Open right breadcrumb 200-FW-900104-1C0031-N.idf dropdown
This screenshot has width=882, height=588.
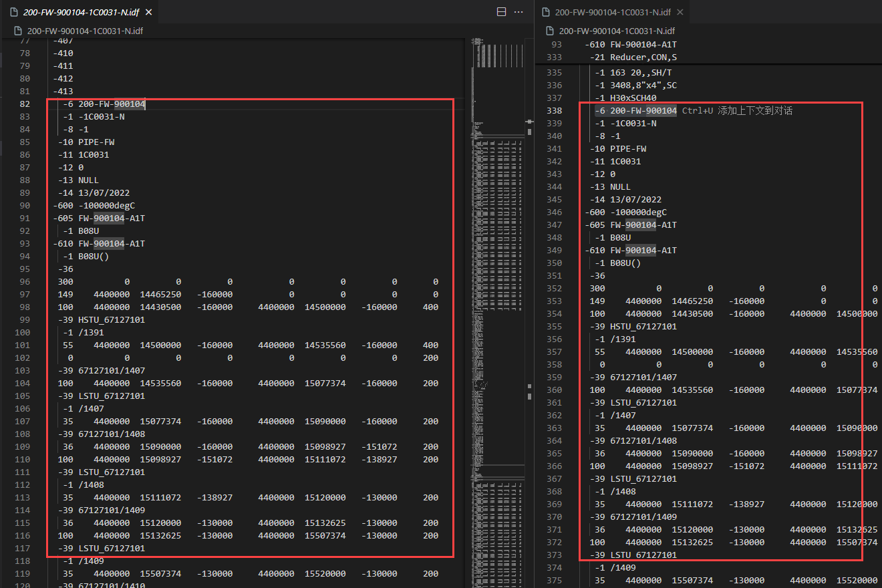tap(617, 31)
